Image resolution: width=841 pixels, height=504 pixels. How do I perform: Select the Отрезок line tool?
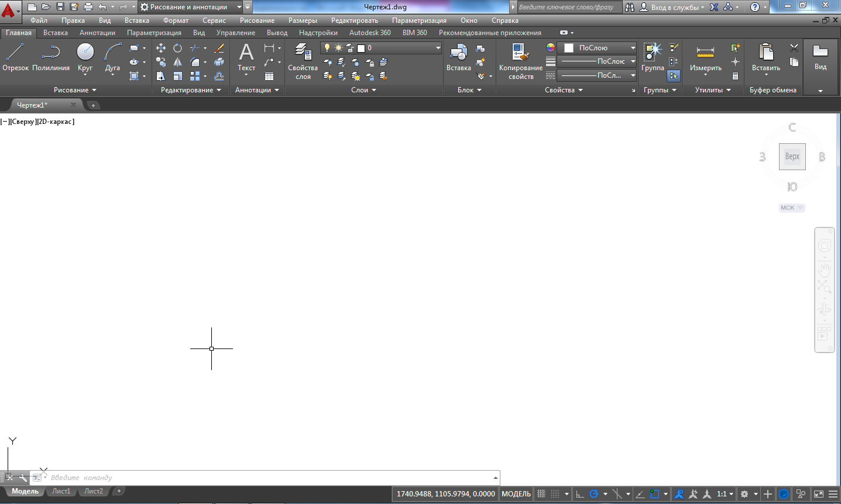15,57
